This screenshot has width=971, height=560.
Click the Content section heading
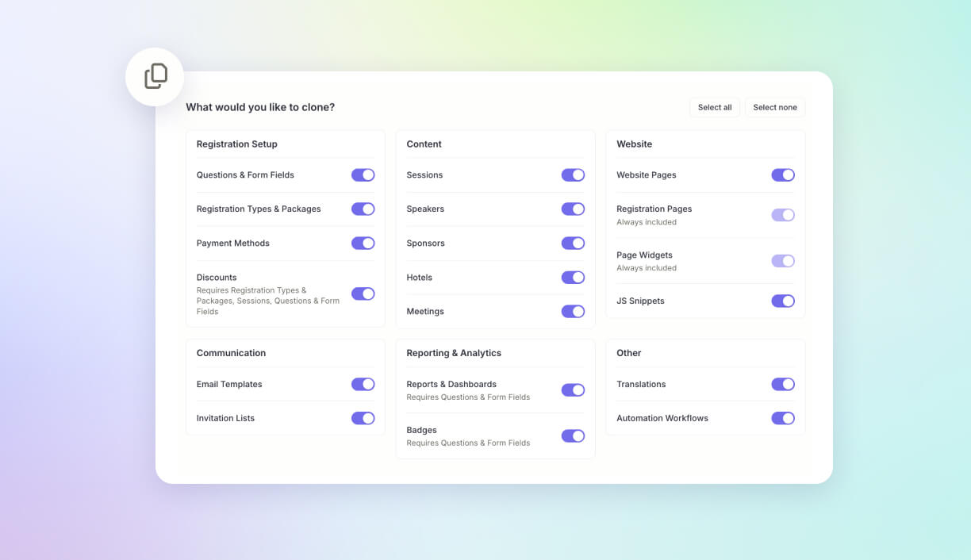coord(424,144)
